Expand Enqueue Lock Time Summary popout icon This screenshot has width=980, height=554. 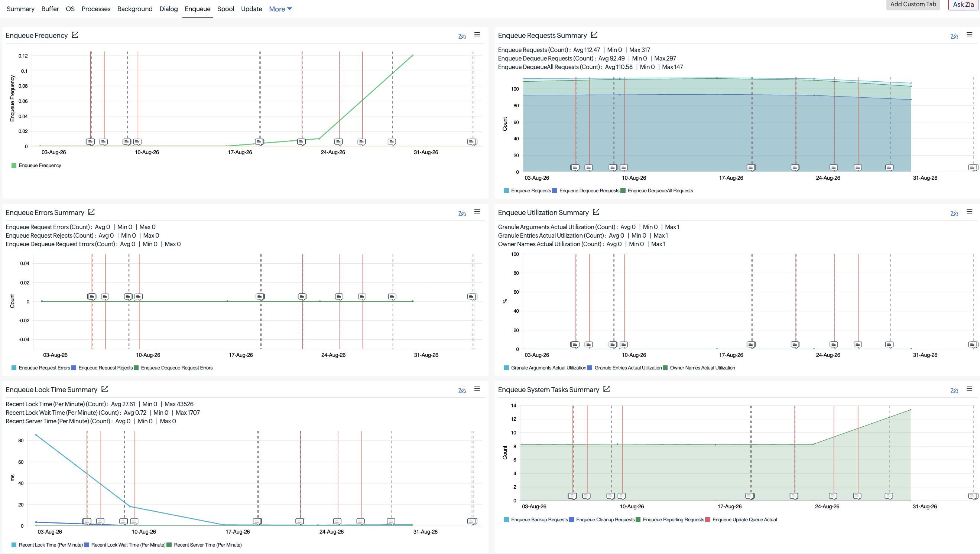pos(105,389)
